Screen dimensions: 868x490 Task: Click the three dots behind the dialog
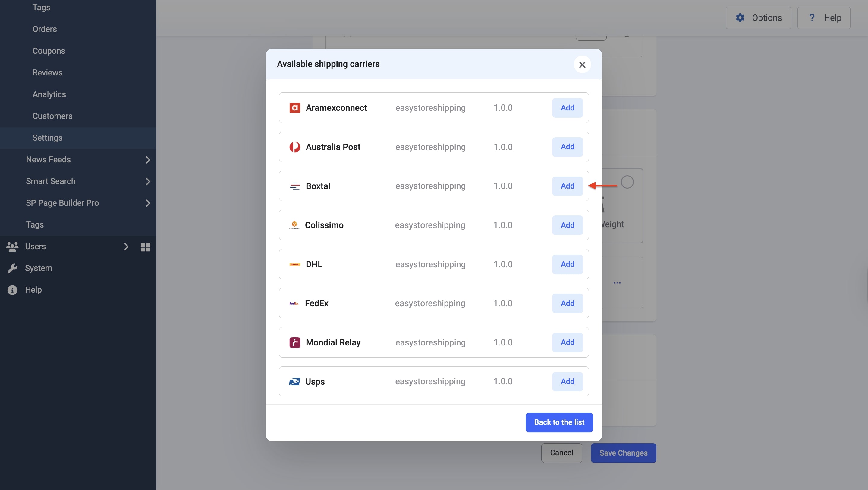coord(617,283)
